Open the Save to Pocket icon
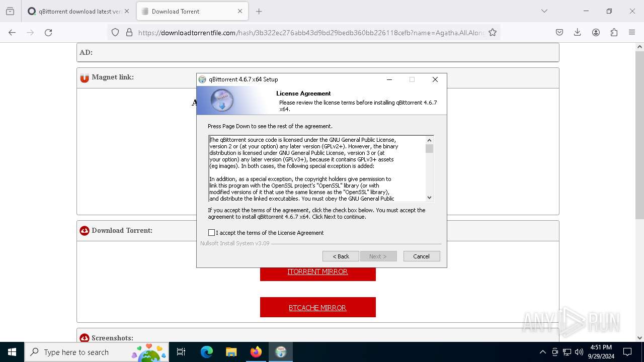Screen dimensions: 644x362 point(559,32)
